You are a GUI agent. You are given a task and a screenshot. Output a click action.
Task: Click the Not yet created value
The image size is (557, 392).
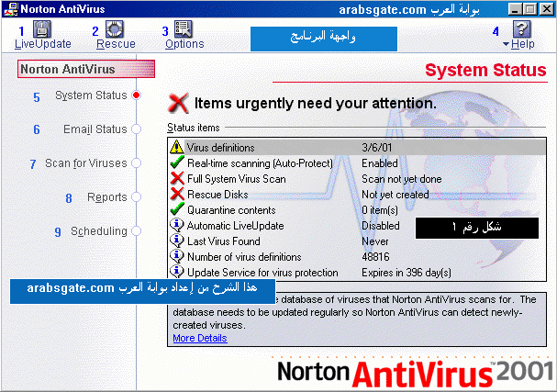(x=395, y=195)
